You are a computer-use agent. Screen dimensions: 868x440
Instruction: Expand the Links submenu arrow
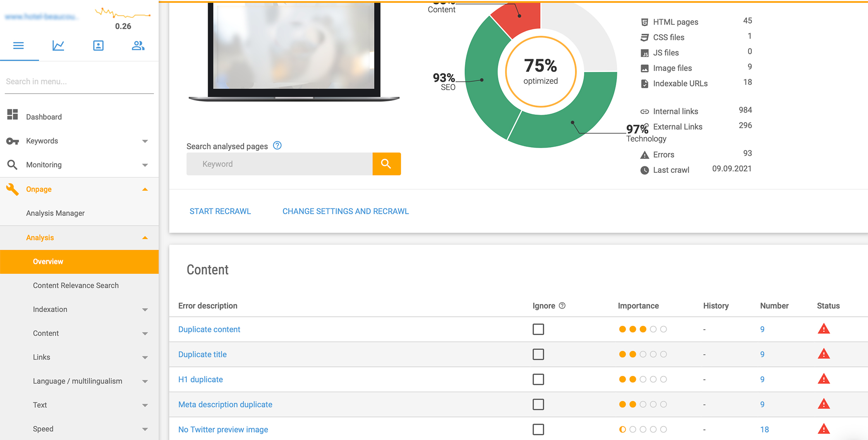pos(145,358)
